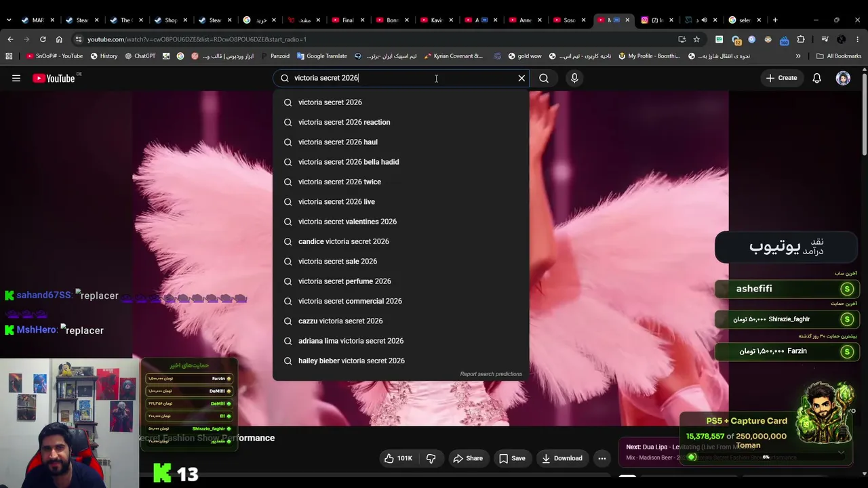This screenshot has width=868, height=488.
Task: Open the My Profile - Boosthi bookmark
Action: [x=649, y=56]
